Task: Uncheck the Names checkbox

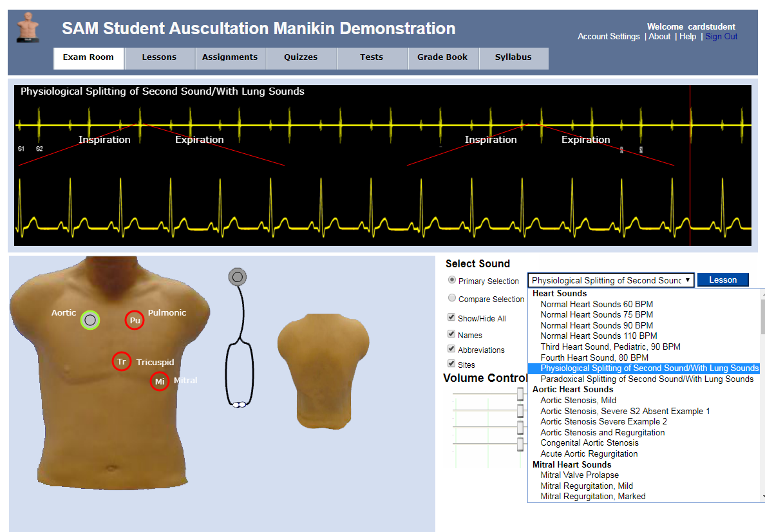Action: pos(451,334)
